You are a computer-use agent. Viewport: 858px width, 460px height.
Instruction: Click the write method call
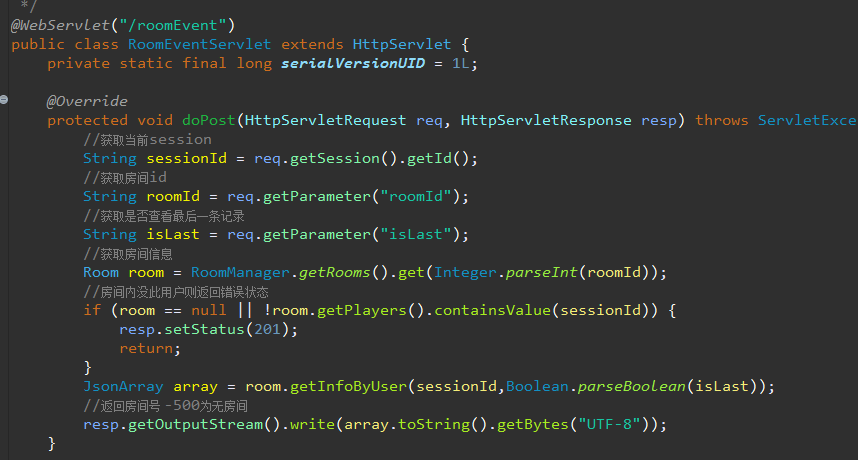click(312, 424)
